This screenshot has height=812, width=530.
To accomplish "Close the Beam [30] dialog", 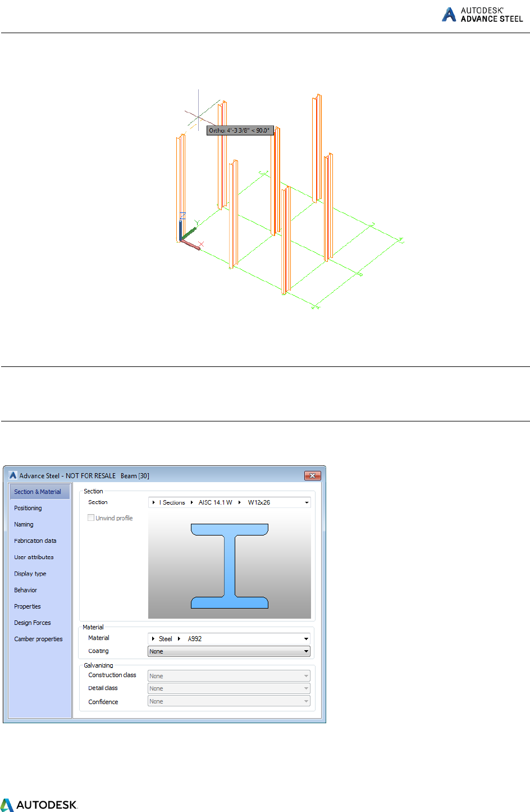I will [312, 475].
